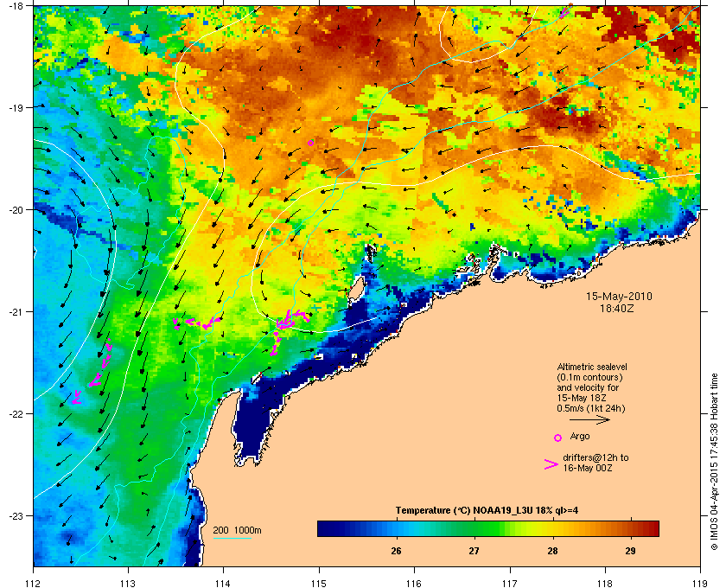Viewport: 726px width, 588px height.
Task: Click the "15-May-2010" date label
Action: (619, 297)
